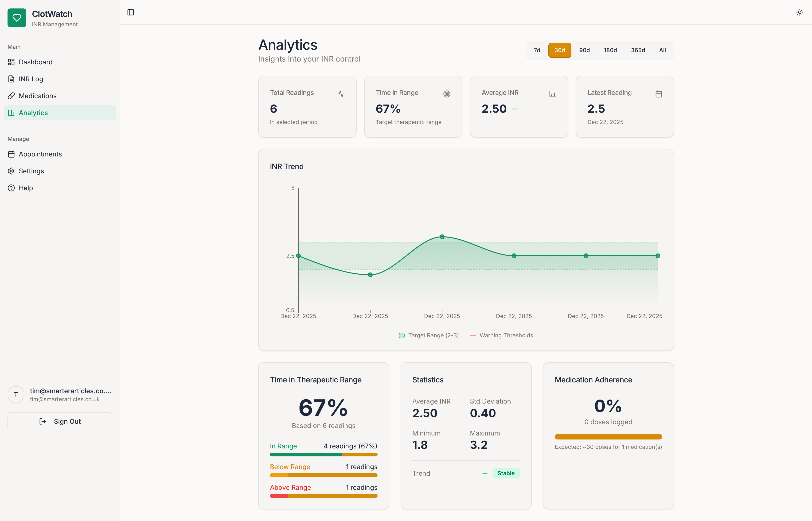Click the calendar icon on Latest Reading card
812x521 pixels.
click(x=658, y=94)
